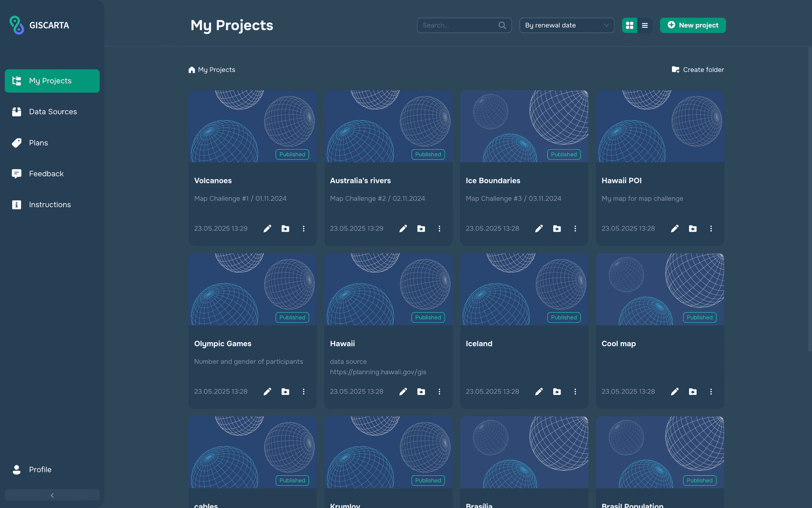This screenshot has width=812, height=508.
Task: Click the edit pencil on Volcanoes card
Action: pos(267,229)
